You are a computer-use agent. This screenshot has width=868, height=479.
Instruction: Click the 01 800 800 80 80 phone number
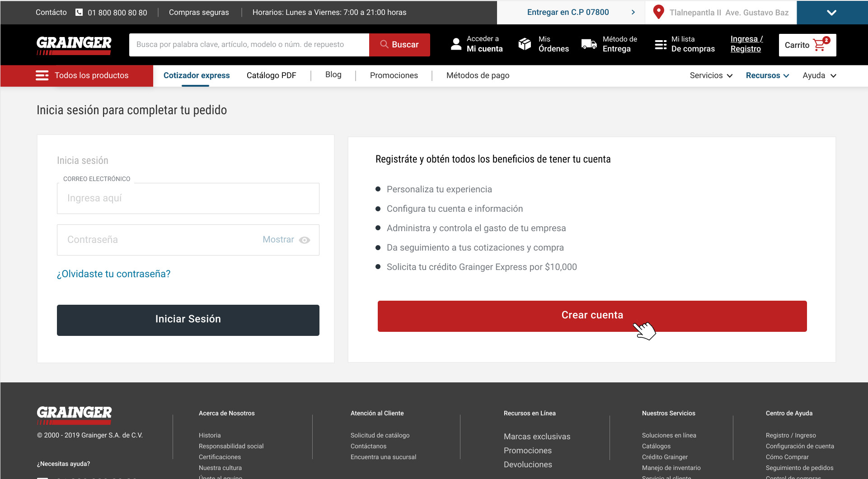117,13
